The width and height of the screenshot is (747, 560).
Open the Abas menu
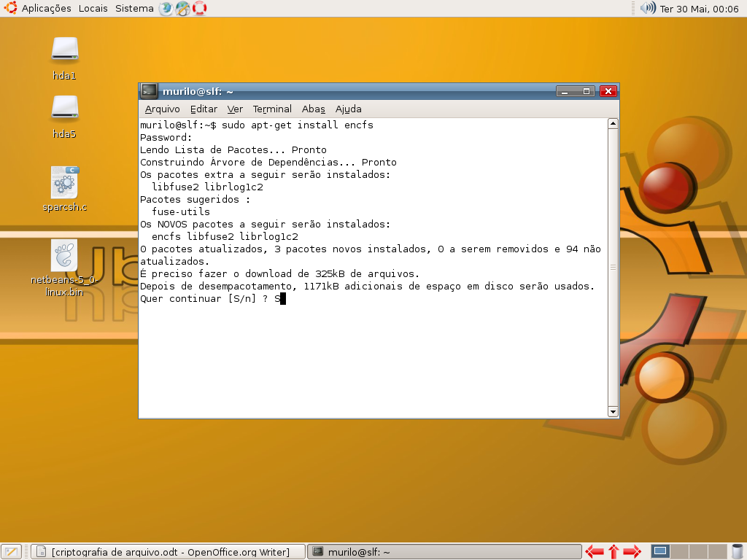[314, 109]
